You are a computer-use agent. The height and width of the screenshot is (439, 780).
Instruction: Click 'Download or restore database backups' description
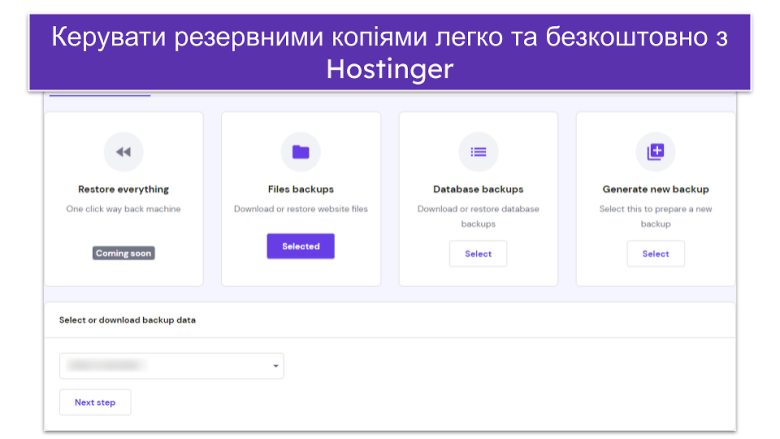[x=478, y=216]
